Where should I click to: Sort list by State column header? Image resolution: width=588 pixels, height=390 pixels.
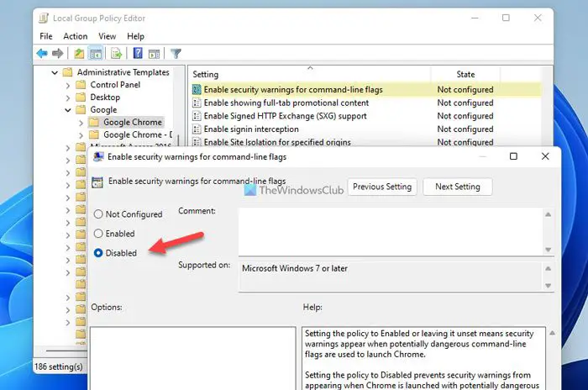pos(465,74)
